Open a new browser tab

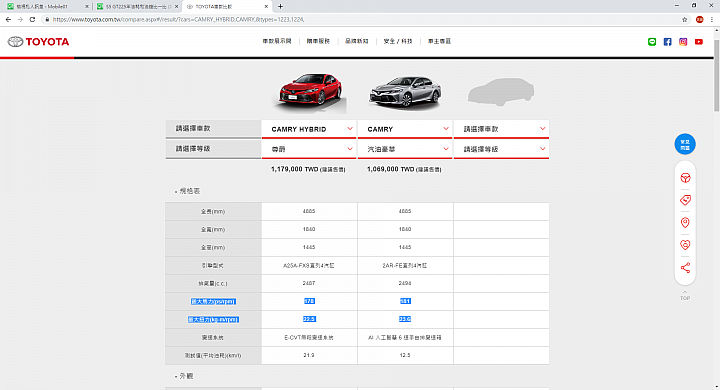pyautogui.click(x=280, y=6)
